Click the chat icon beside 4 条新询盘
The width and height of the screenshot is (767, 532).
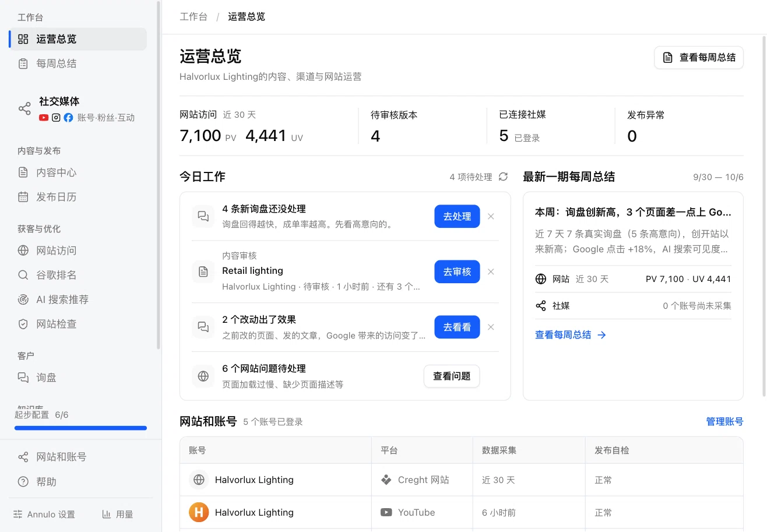coord(203,216)
